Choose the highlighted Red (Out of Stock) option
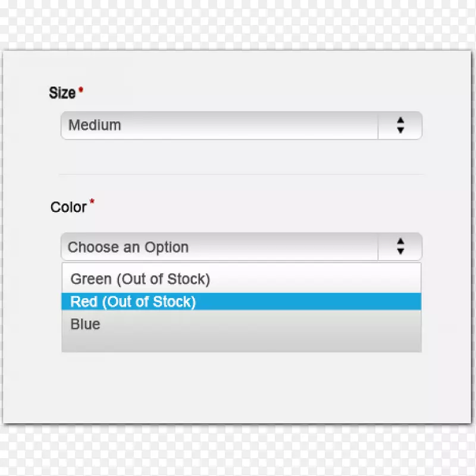476x476 pixels. coord(133,302)
